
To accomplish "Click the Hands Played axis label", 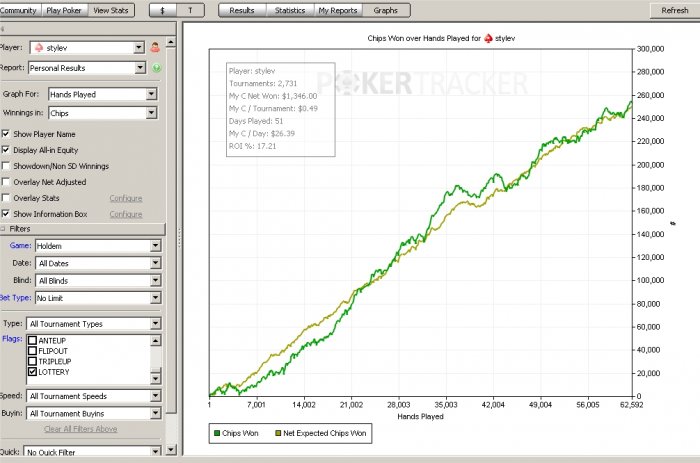I will [x=421, y=417].
